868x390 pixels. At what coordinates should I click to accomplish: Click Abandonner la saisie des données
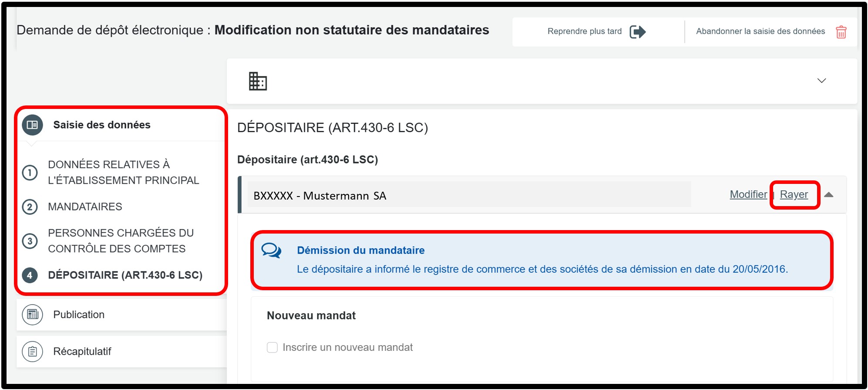(x=760, y=31)
